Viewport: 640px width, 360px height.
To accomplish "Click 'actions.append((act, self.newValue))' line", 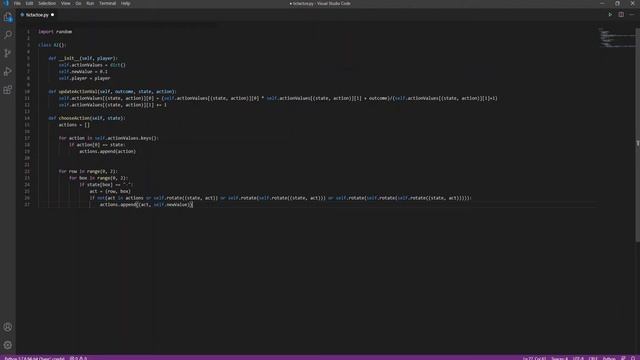I will (146, 204).
